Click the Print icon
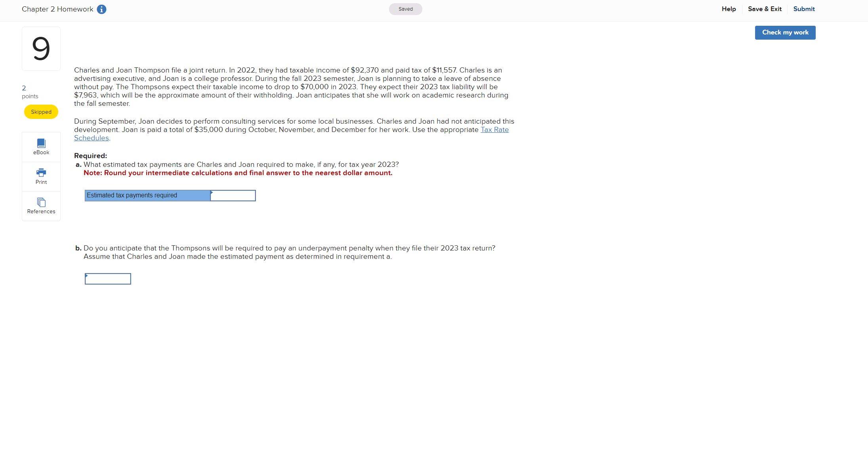 click(x=41, y=172)
